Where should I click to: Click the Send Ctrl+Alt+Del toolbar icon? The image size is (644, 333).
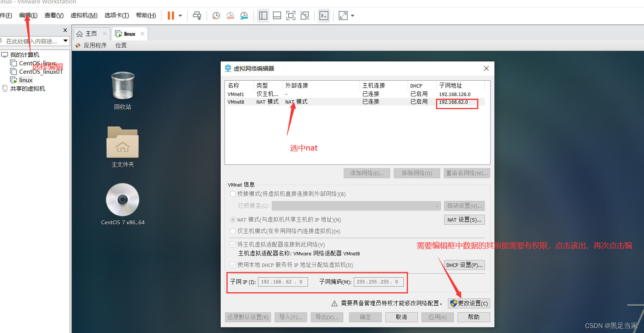(197, 16)
